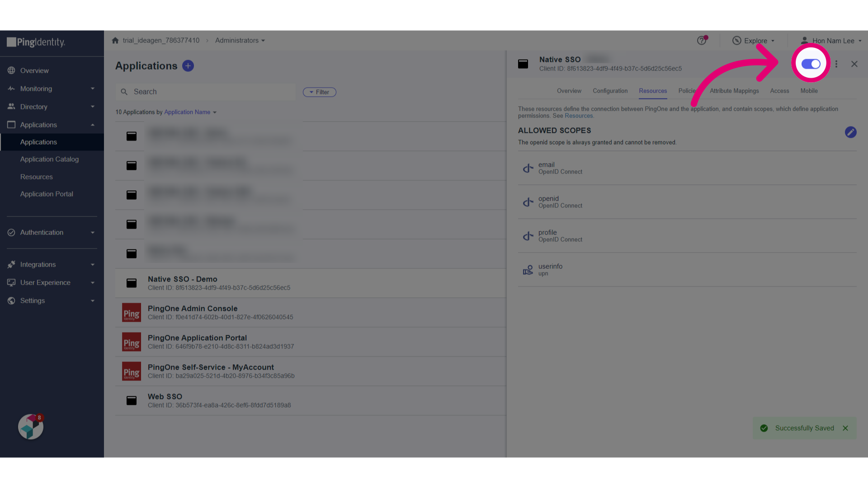
Task: Click the openid scope icon
Action: (528, 202)
